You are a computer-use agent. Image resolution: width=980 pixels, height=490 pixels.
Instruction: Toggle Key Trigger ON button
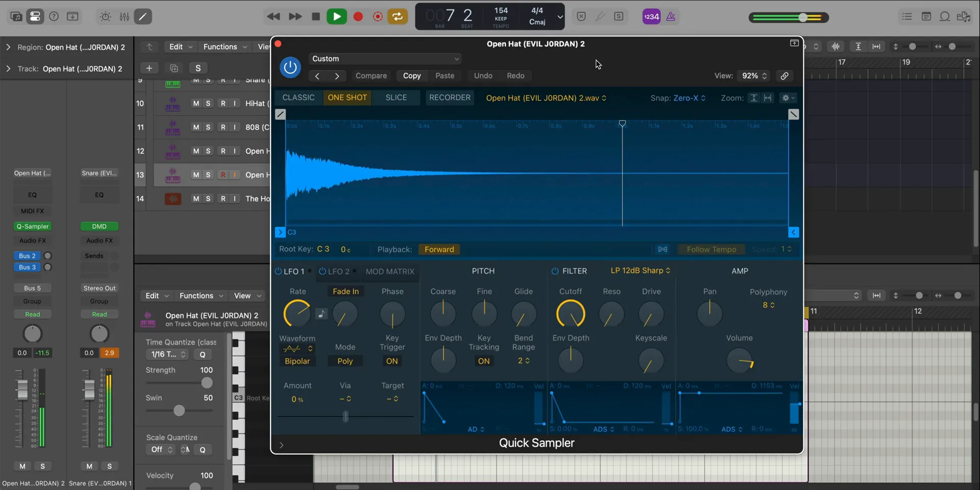point(392,361)
